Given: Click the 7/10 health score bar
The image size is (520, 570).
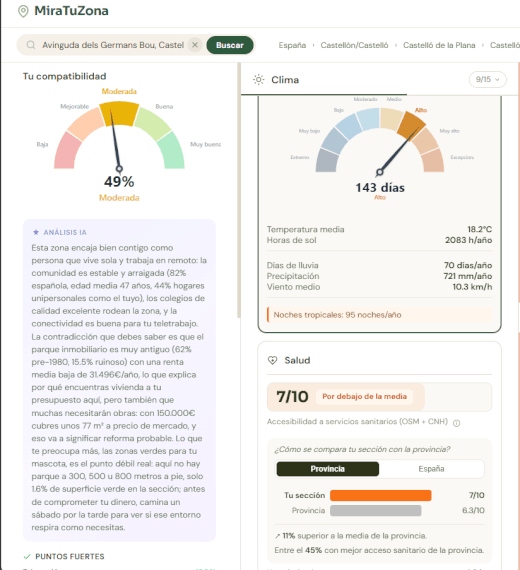Looking at the screenshot, I should (379, 397).
